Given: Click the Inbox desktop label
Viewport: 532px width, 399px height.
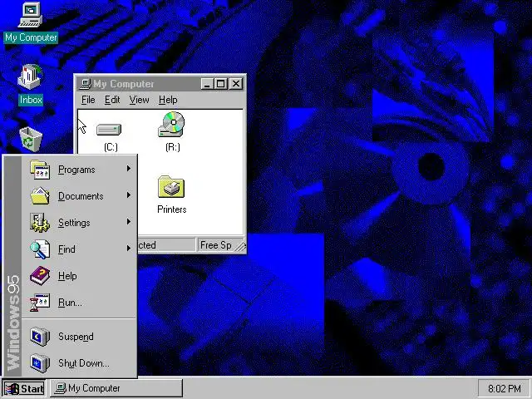Looking at the screenshot, I should [x=31, y=100].
